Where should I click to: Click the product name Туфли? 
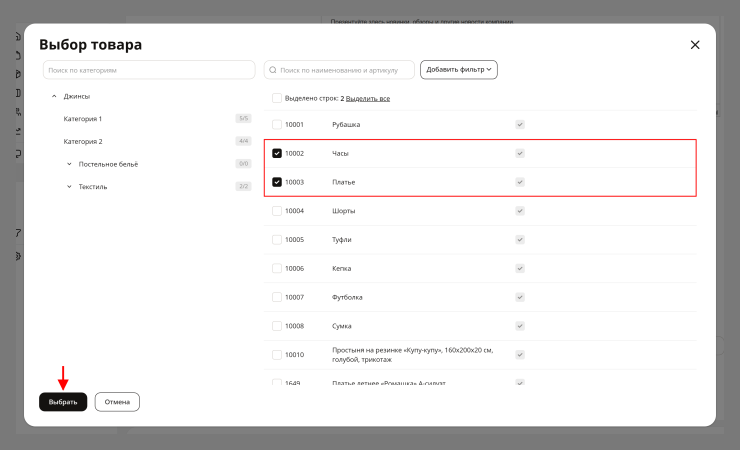point(342,240)
